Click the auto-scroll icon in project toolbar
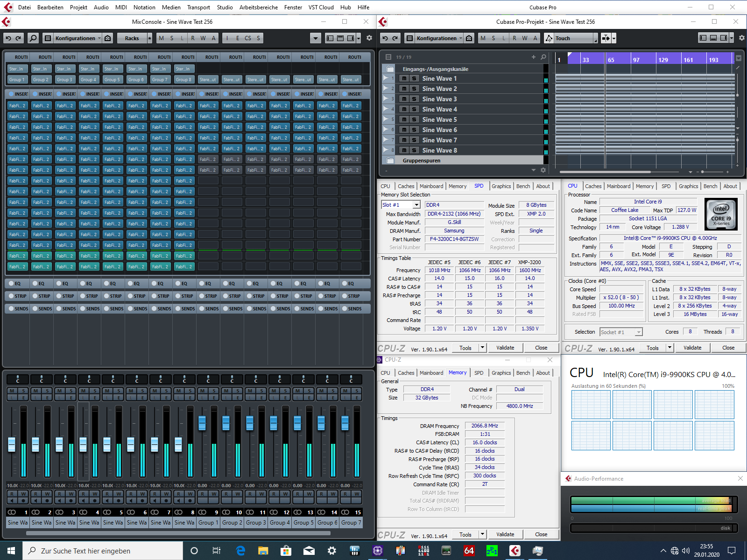 606,38
